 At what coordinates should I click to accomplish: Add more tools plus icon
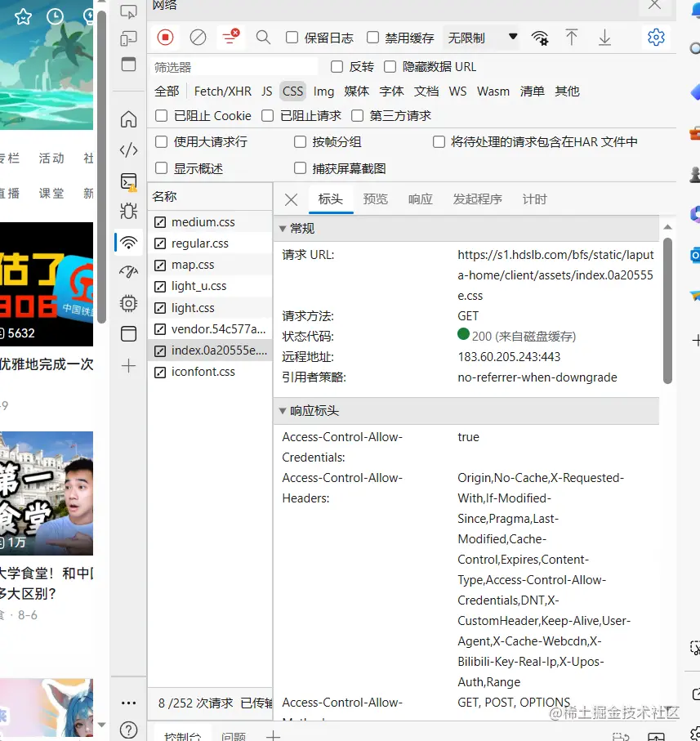[128, 366]
